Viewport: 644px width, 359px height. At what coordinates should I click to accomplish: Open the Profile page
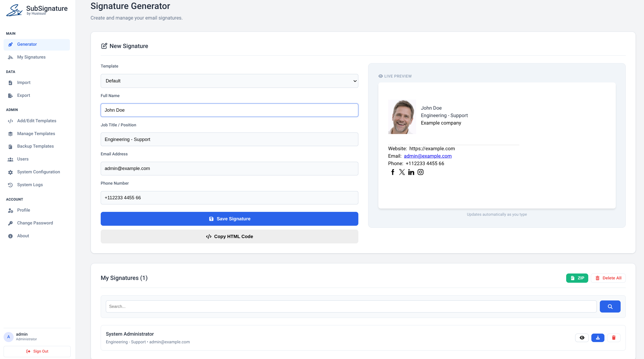[x=23, y=210]
